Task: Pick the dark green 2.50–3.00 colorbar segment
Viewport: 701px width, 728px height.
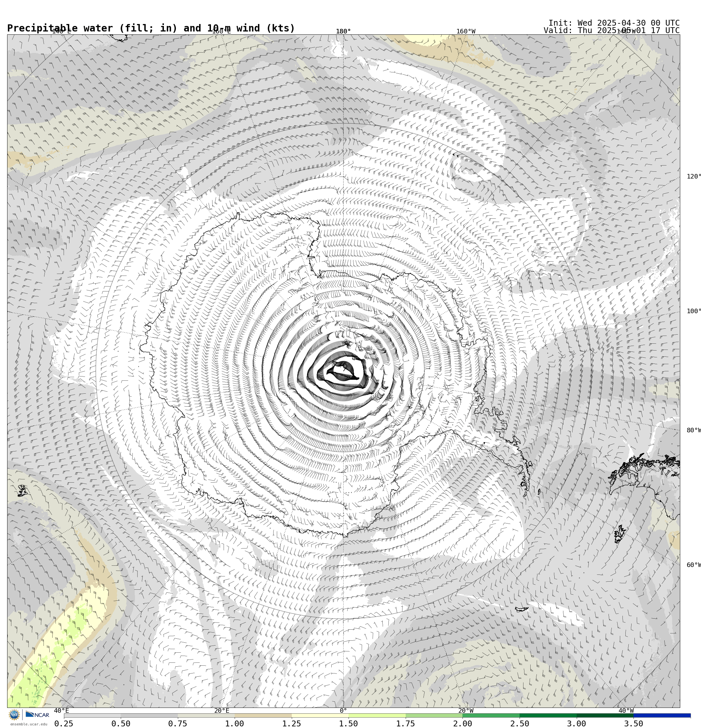Action: click(548, 715)
